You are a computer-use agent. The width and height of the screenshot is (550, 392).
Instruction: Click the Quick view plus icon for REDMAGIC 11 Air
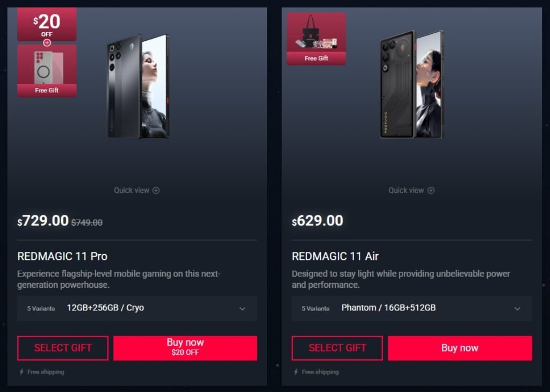[431, 191]
